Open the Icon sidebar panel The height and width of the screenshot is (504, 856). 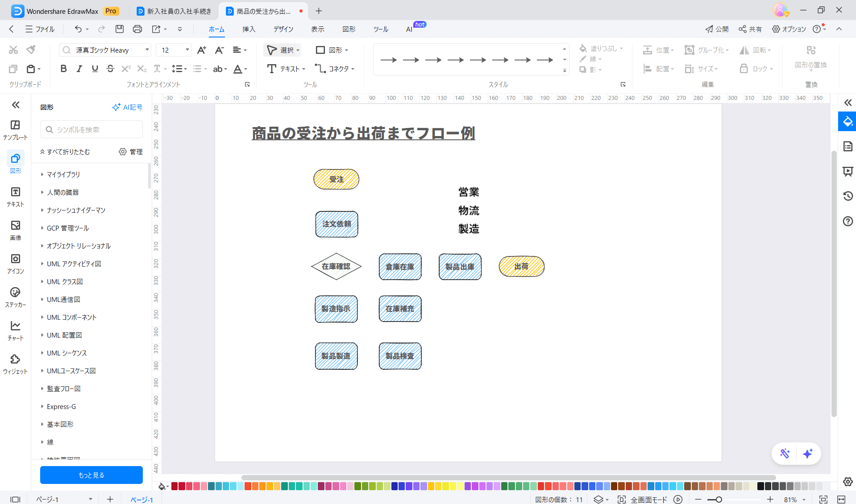point(15,264)
